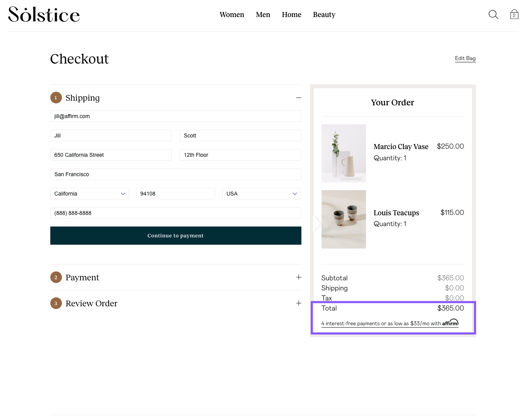The width and height of the screenshot is (532, 417).
Task: Click the Marcio Clay Vase product name
Action: coord(401,147)
